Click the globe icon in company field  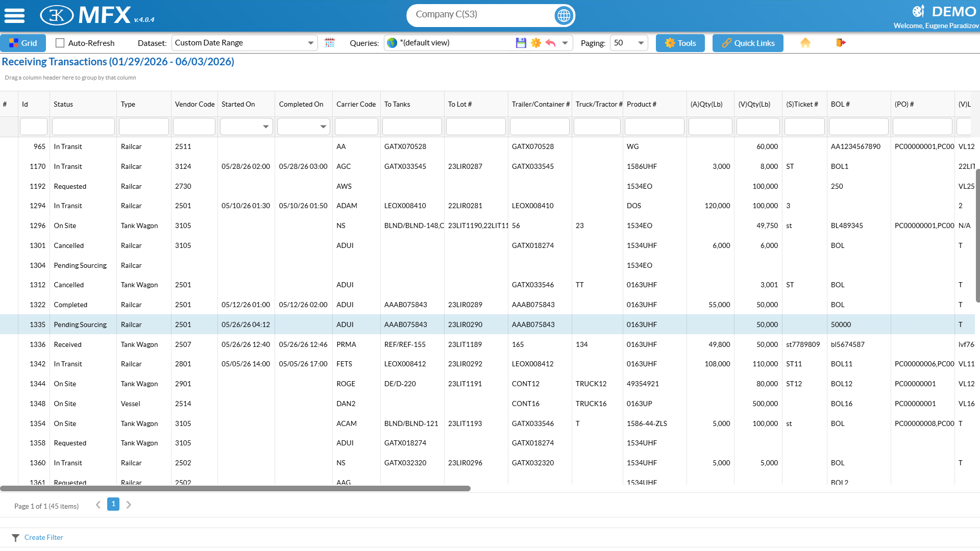point(563,15)
